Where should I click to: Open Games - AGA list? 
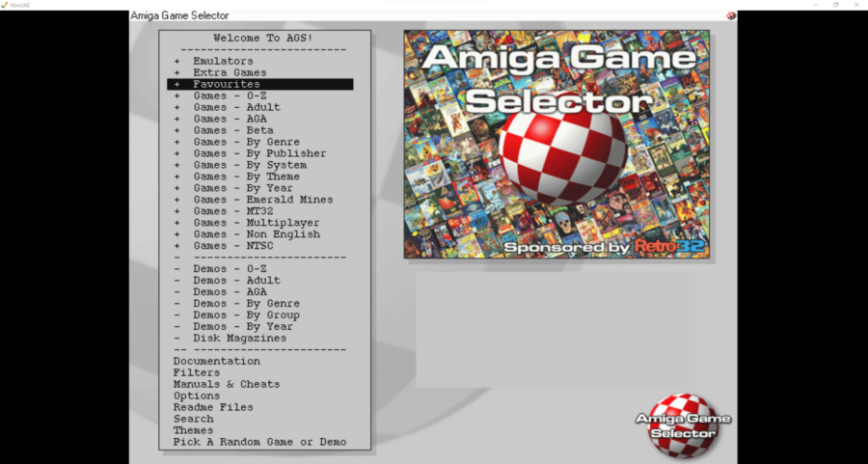230,119
